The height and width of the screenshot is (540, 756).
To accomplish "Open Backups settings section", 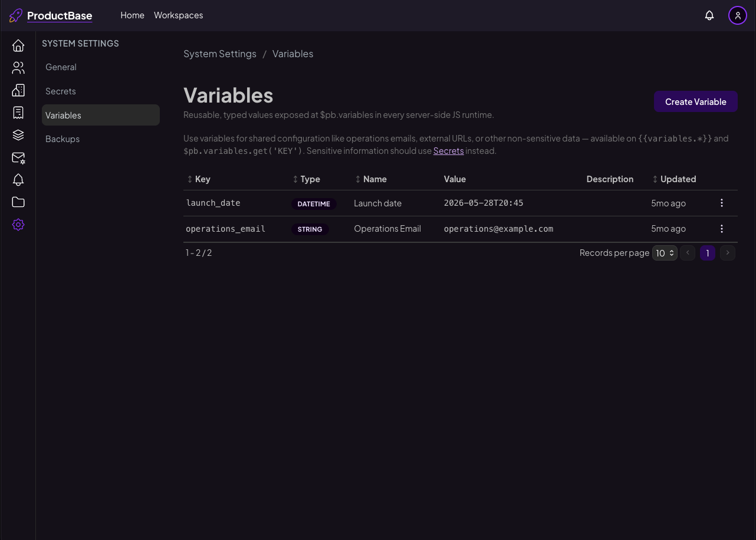I will (x=101, y=139).
